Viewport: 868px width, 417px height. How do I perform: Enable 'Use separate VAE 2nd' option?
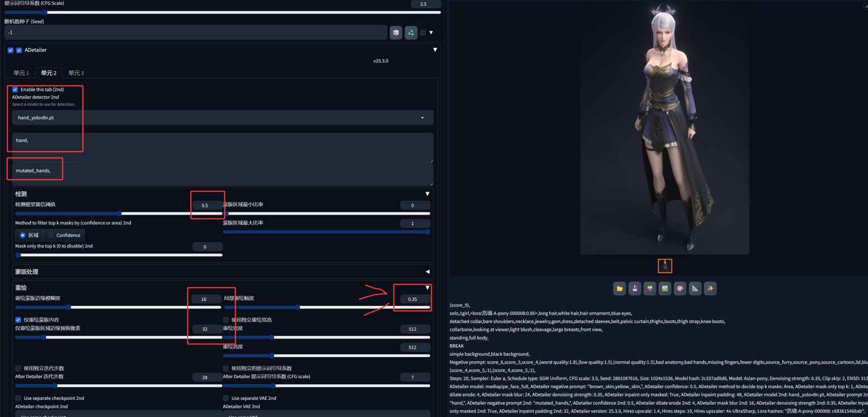coord(226,398)
